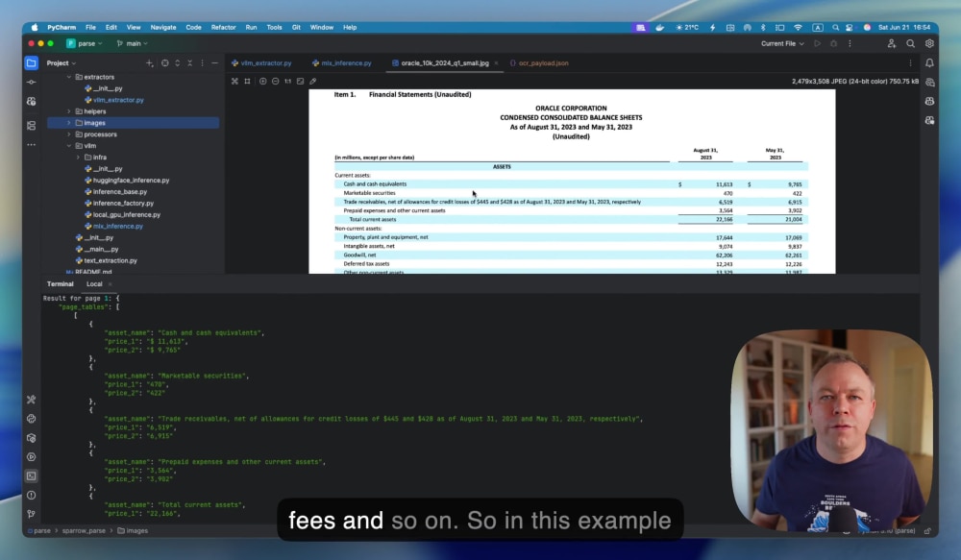Open the Refactor menu
The width and height of the screenshot is (961, 560).
(223, 28)
